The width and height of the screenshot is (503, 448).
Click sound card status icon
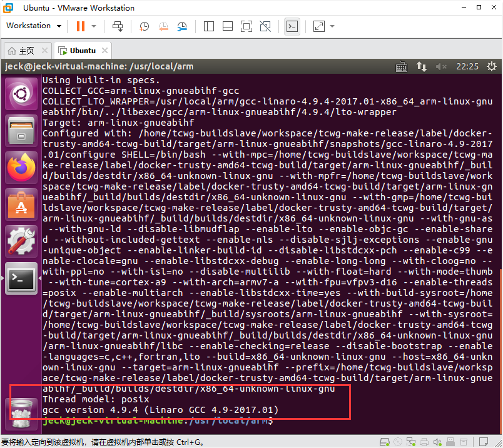tap(437, 442)
